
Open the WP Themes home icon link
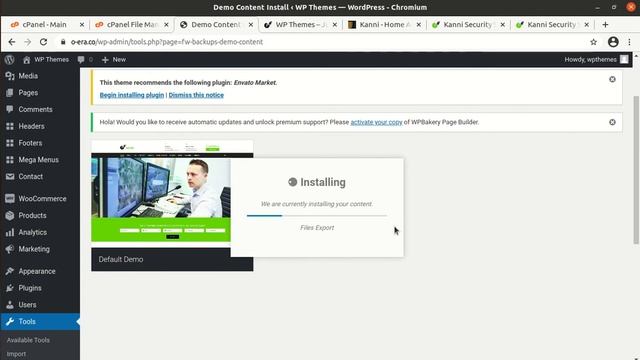[x=45, y=60]
